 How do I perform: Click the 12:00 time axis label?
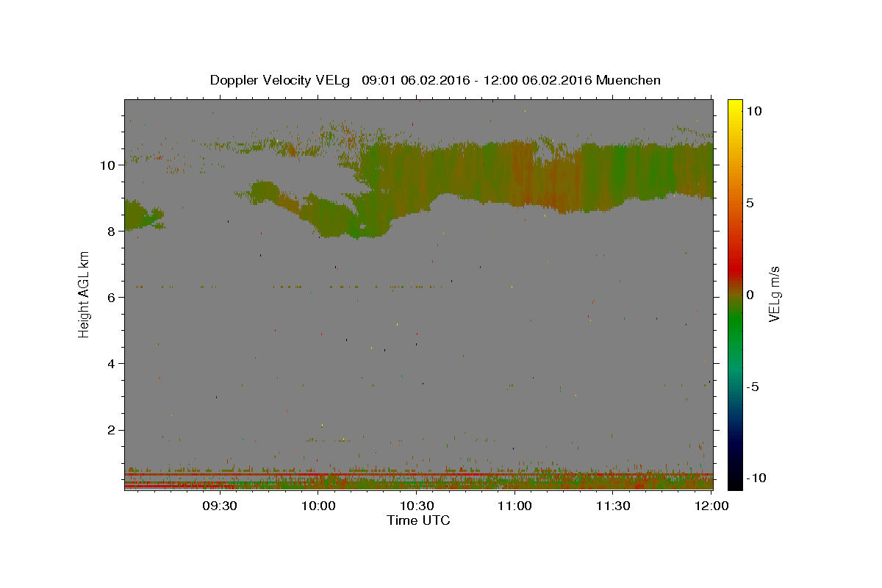711,506
